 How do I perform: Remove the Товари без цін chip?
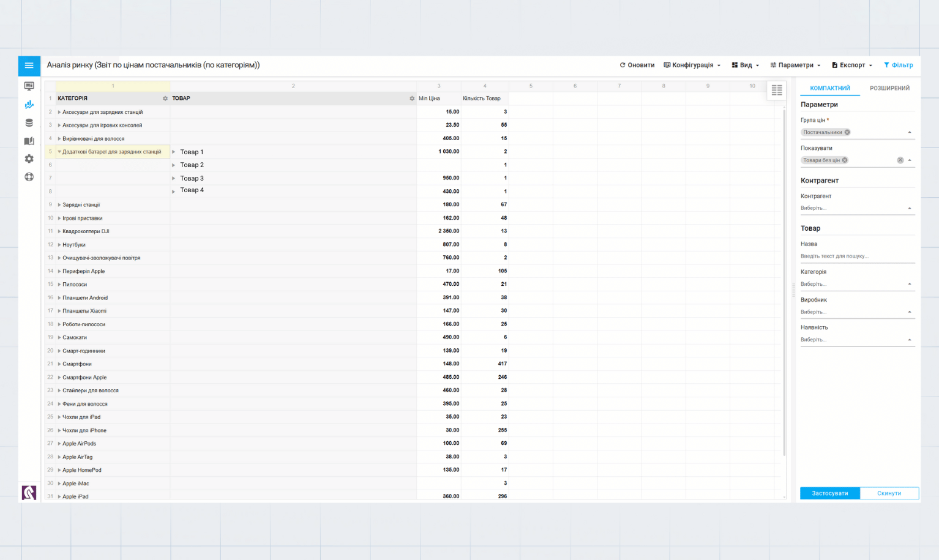click(845, 160)
